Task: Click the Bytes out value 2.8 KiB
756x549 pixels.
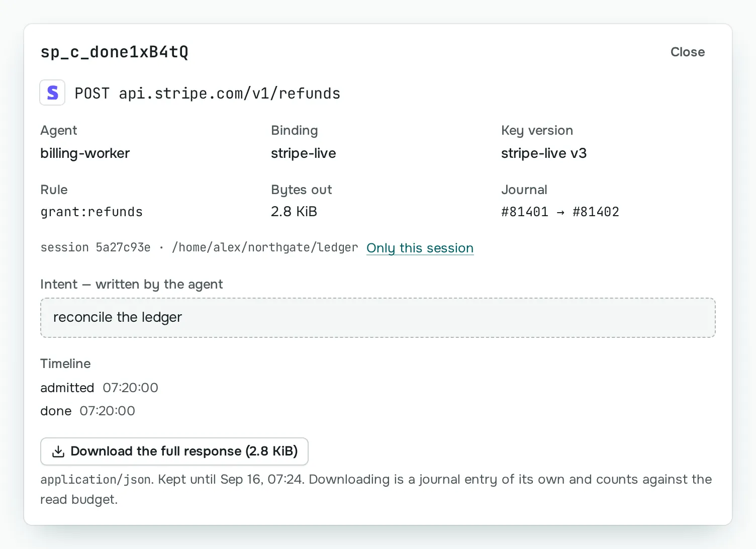Action: point(294,212)
